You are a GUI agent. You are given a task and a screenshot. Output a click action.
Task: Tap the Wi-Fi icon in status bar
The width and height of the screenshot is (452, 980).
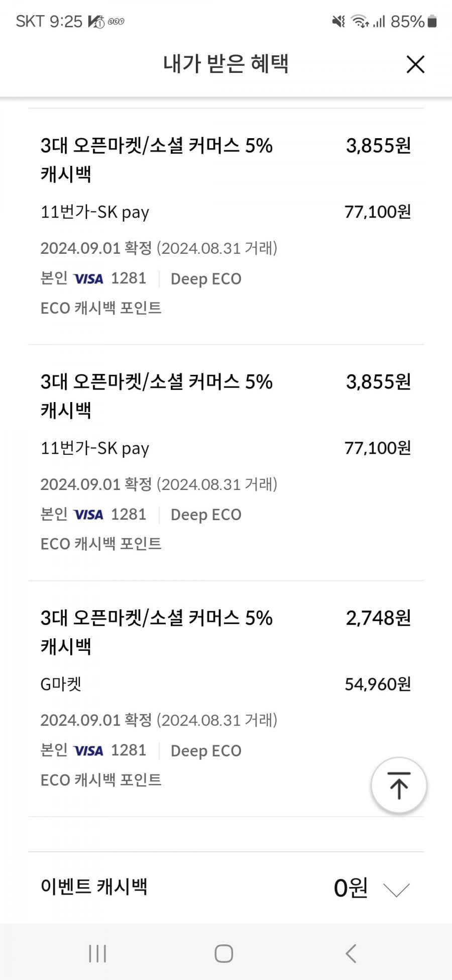click(360, 21)
